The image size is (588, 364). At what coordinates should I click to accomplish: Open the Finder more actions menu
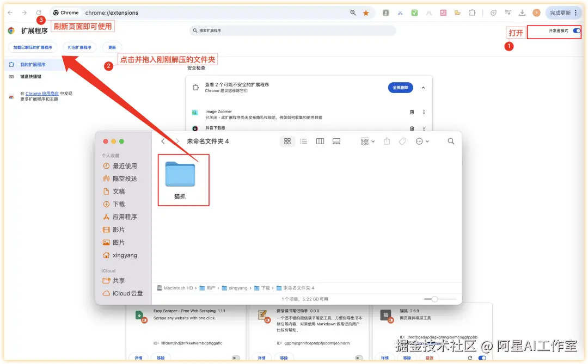coord(420,141)
